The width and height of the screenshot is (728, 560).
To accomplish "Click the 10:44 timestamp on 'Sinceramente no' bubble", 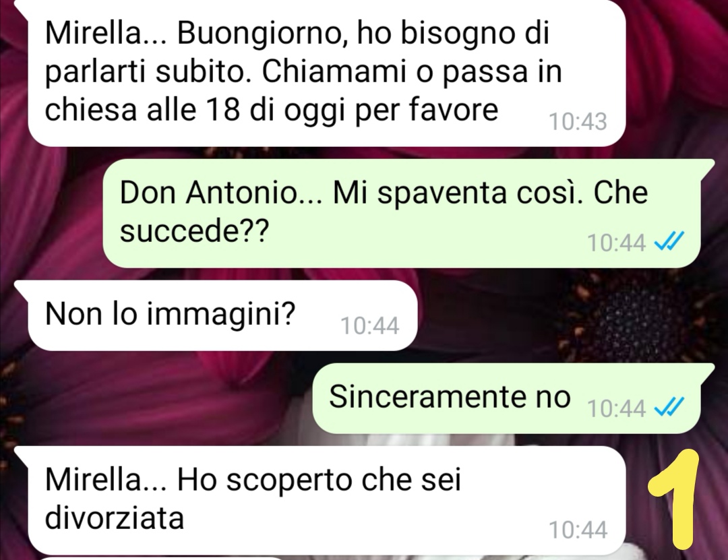I will (x=616, y=408).
